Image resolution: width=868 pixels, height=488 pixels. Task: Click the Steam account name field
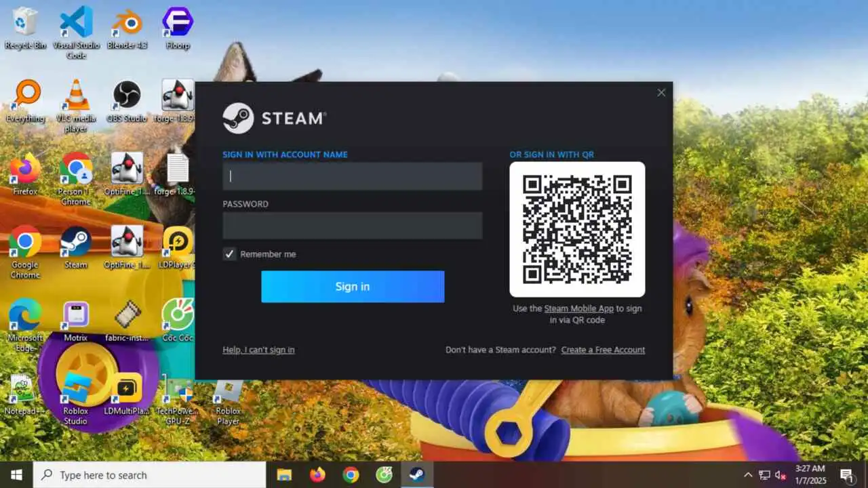pos(353,176)
